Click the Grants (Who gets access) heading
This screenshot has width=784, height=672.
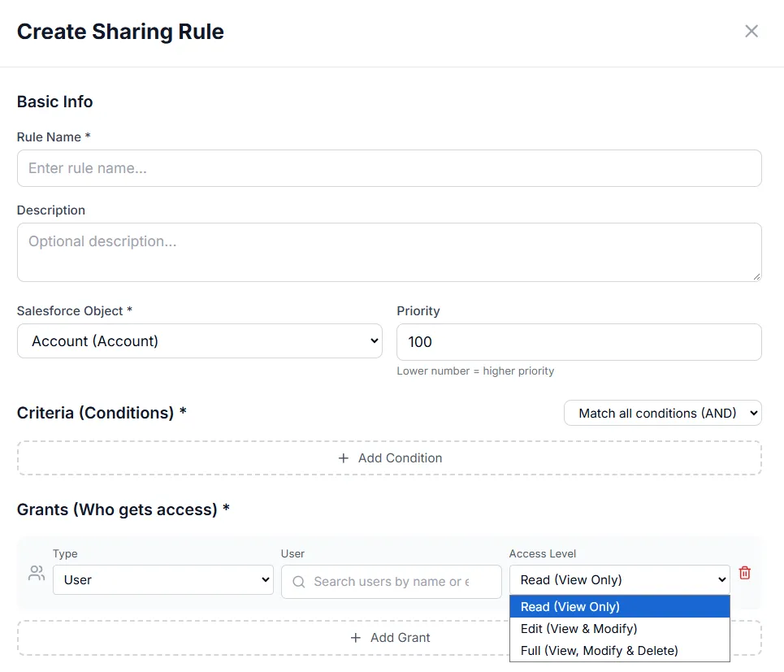tap(123, 509)
